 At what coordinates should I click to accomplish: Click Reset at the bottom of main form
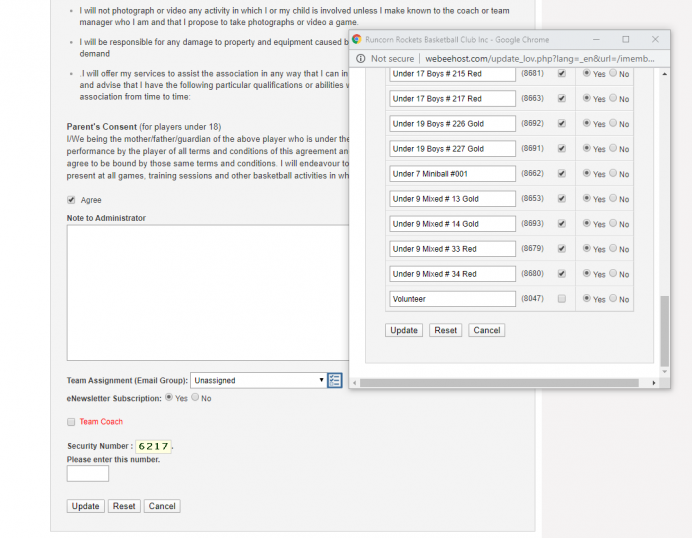124,506
